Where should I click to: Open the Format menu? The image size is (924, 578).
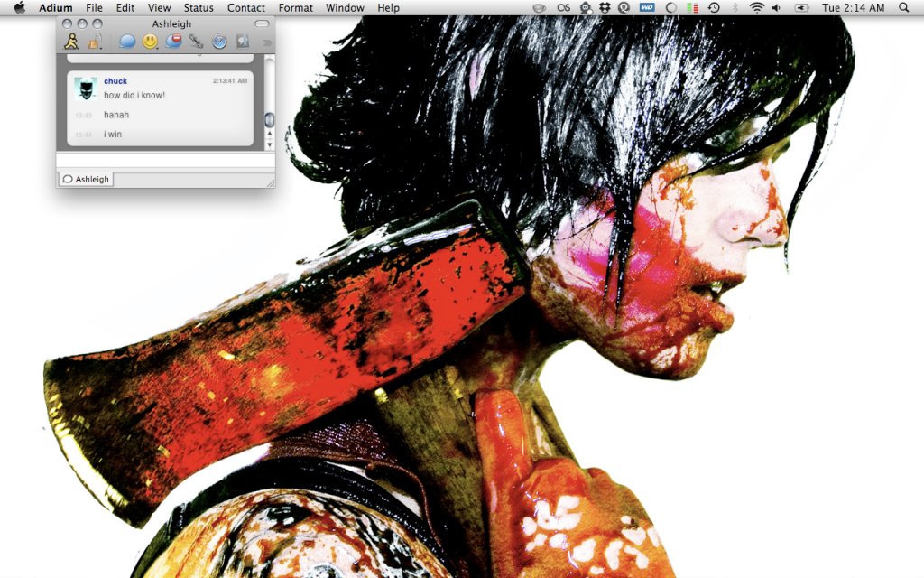pyautogui.click(x=296, y=7)
